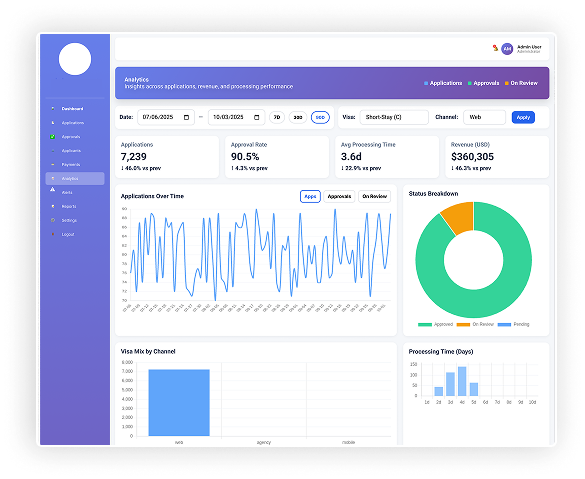The height and width of the screenshot is (479, 585).
Task: Click the web bar in Visa Mix chart
Action: click(x=179, y=403)
